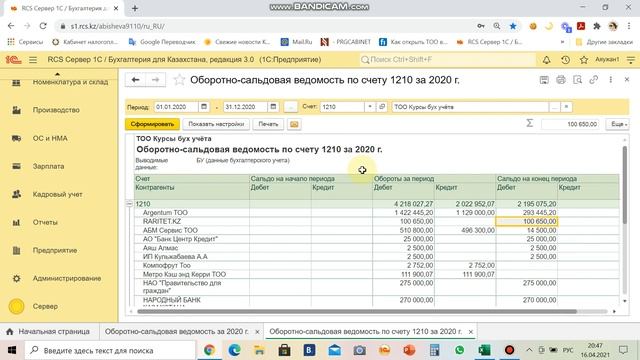Click the browser bookmark star icon
This screenshot has width=640, height=360.
pos(513,26)
